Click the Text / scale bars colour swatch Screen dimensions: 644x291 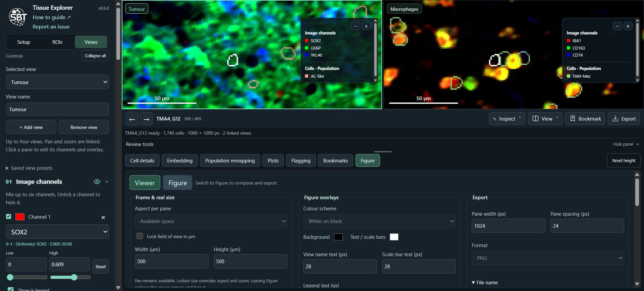click(394, 237)
